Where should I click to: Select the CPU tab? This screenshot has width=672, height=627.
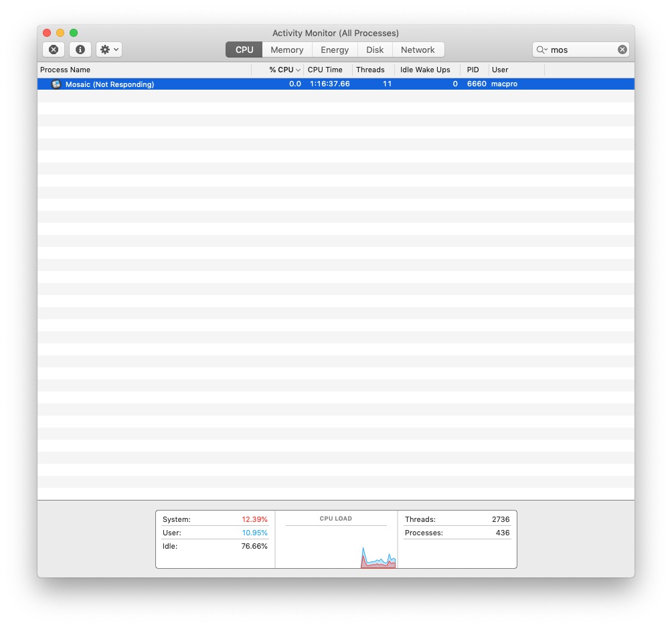pos(244,50)
